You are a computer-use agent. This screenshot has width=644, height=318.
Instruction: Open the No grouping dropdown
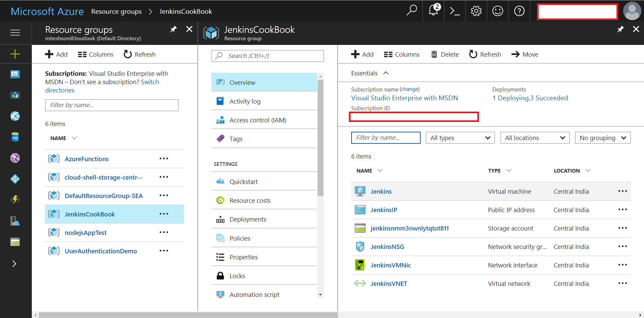pyautogui.click(x=603, y=138)
